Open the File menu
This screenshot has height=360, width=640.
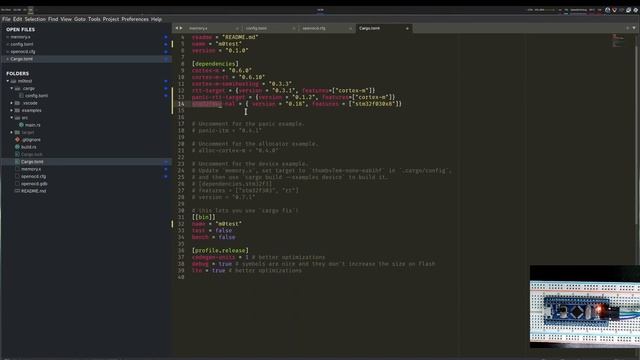coord(6,19)
